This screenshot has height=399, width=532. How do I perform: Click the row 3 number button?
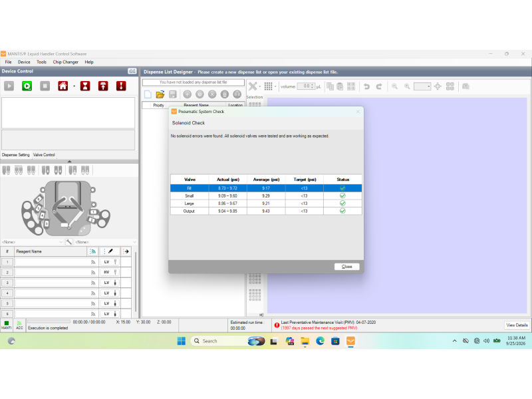(x=7, y=283)
